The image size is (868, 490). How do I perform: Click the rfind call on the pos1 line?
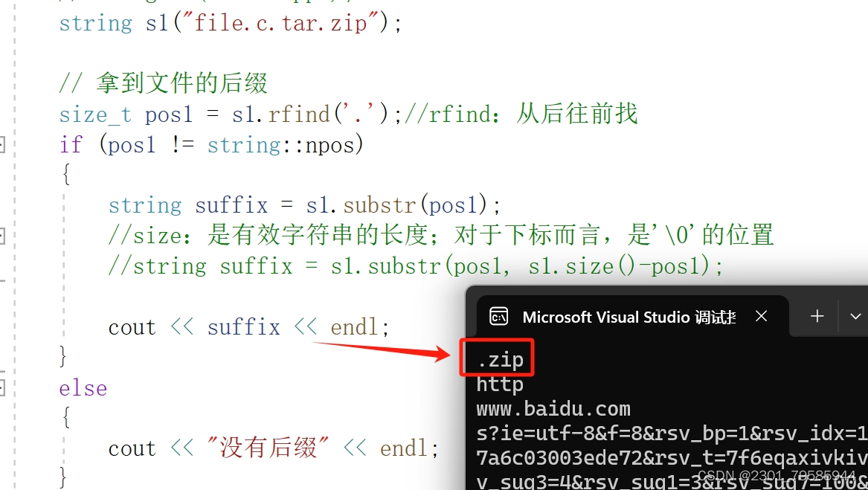(299, 114)
